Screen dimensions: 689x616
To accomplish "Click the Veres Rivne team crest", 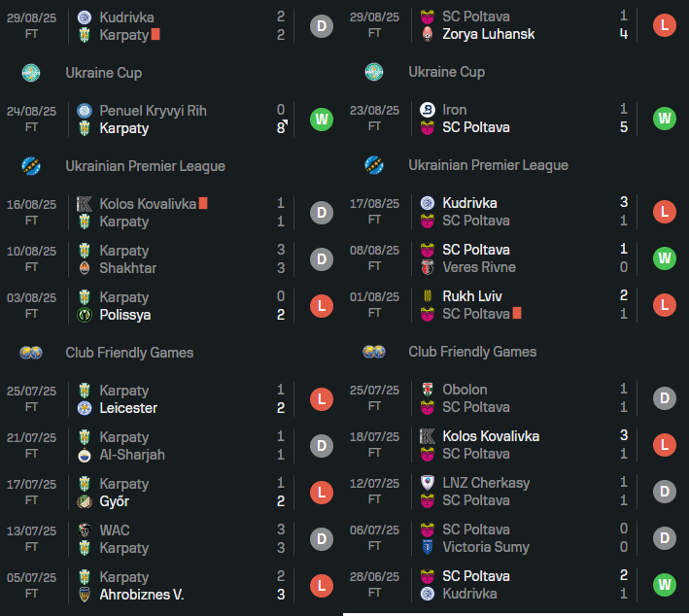I will click(x=428, y=267).
